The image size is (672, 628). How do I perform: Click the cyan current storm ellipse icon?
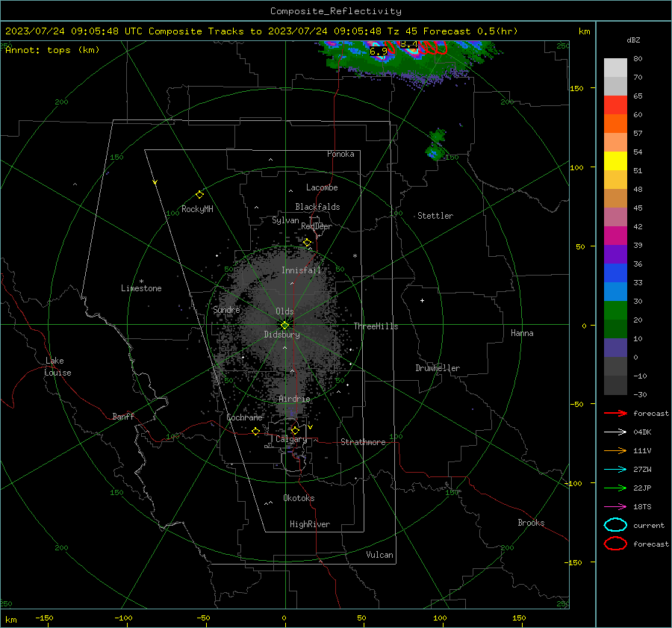point(615,525)
